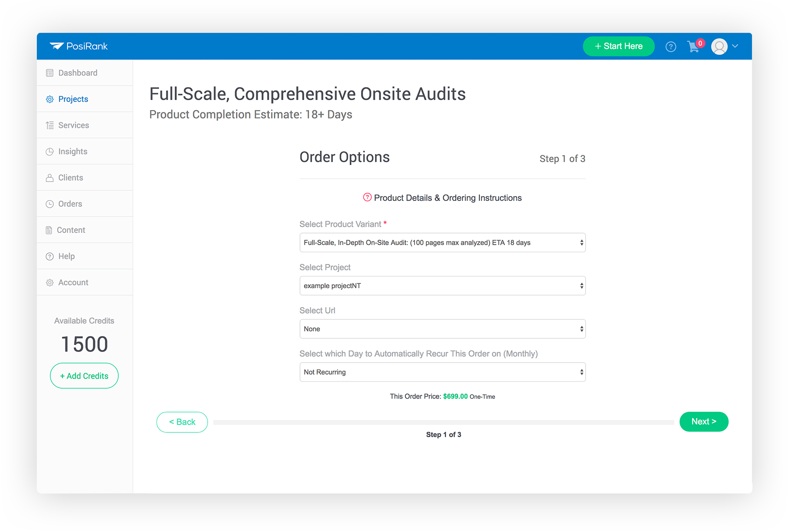Screen dimensions: 788x532
Task: Open the Select Project dropdown
Action: coord(443,286)
